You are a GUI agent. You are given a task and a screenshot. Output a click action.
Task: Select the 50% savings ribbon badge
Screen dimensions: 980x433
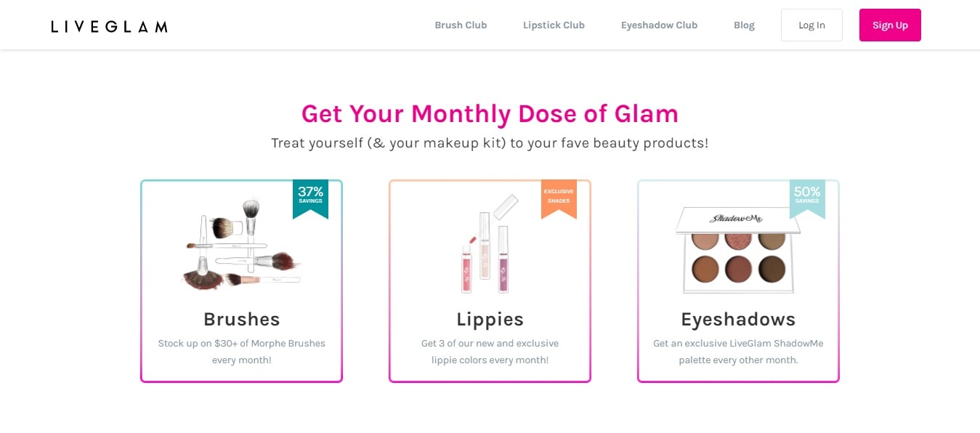point(807,199)
